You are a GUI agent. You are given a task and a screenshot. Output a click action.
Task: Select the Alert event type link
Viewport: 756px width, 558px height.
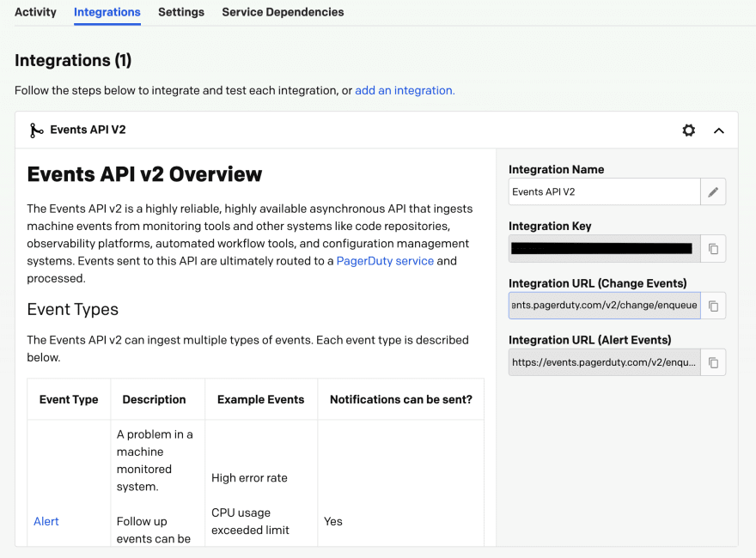pos(46,521)
